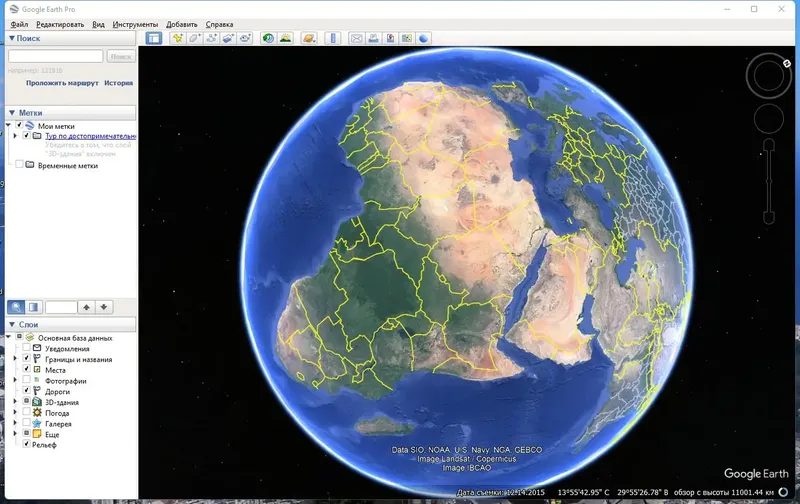
Task: Click the Email envelope toolbar icon
Action: coord(356,38)
